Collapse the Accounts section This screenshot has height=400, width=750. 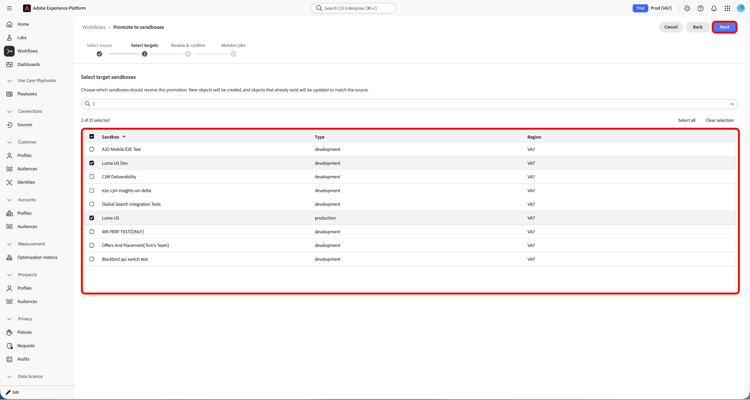click(x=9, y=200)
